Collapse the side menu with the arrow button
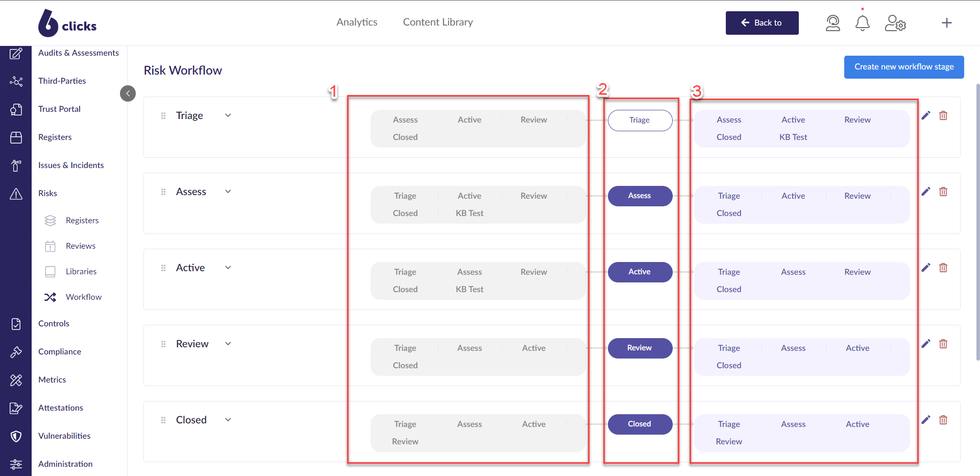This screenshot has width=980, height=476. (128, 93)
